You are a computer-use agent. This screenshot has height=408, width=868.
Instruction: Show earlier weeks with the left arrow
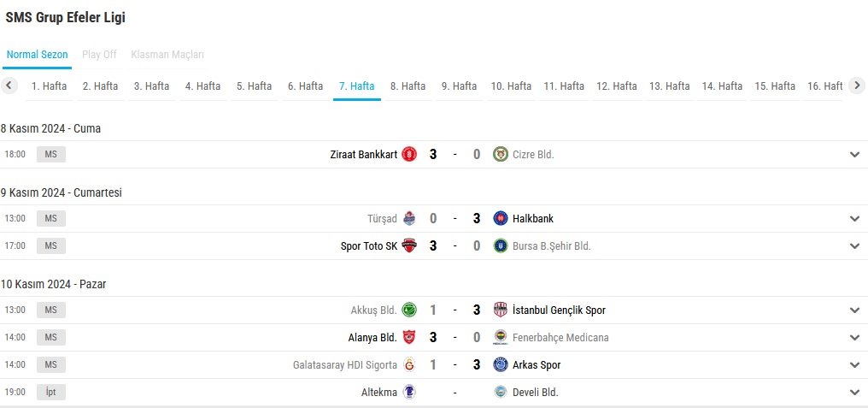[9, 86]
